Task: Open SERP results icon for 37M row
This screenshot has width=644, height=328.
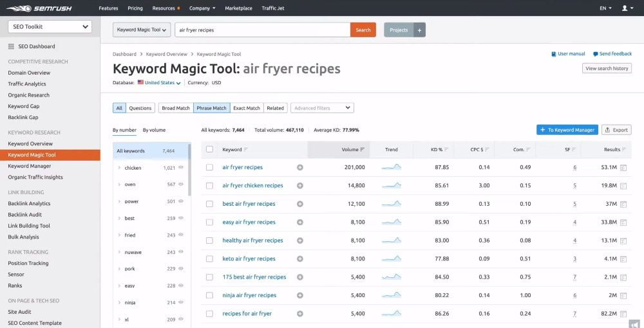Action: tap(623, 204)
